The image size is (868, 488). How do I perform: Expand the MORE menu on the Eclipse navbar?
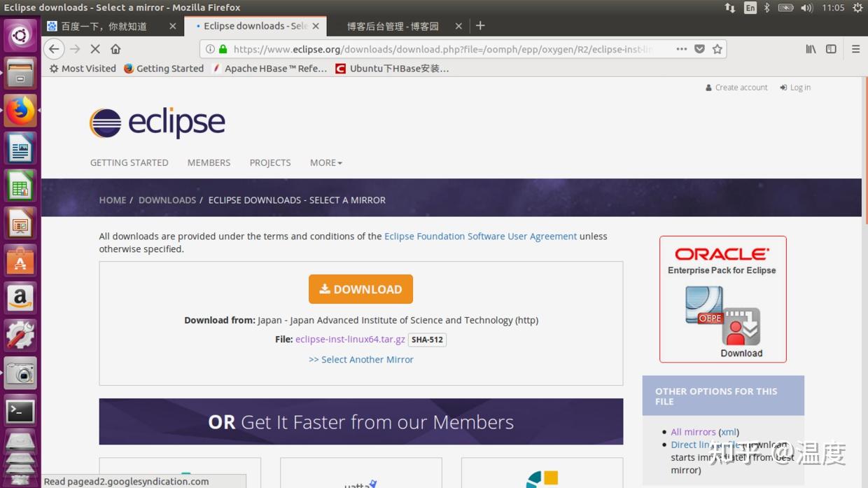325,162
